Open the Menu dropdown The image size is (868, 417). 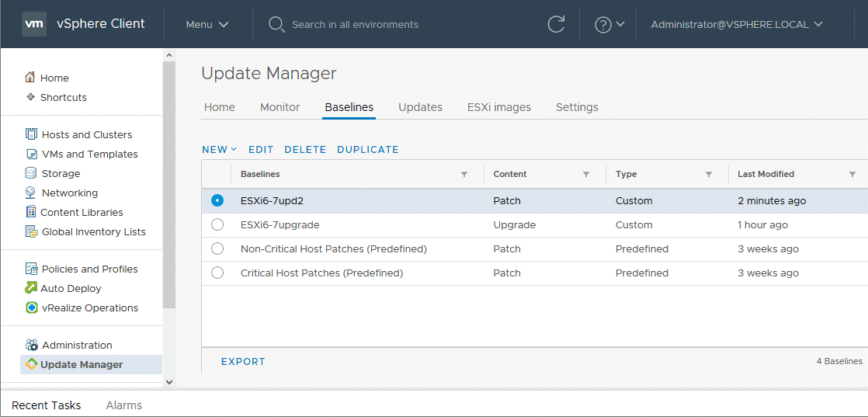coord(207,24)
